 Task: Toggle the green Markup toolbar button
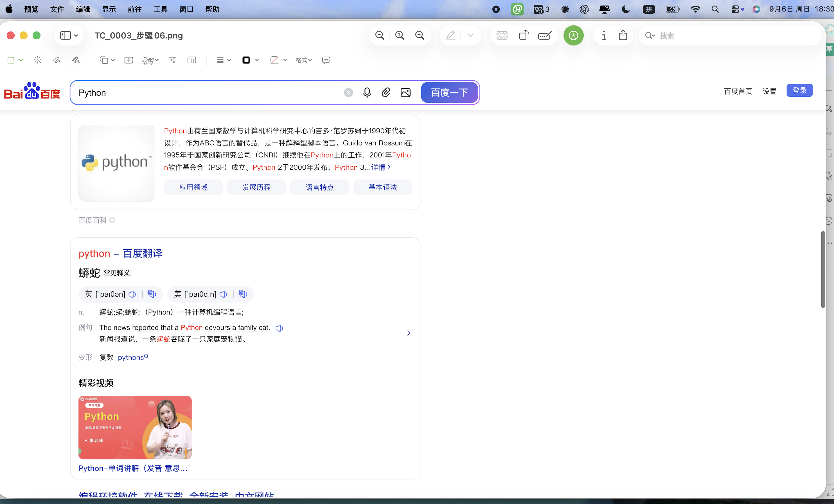[573, 35]
